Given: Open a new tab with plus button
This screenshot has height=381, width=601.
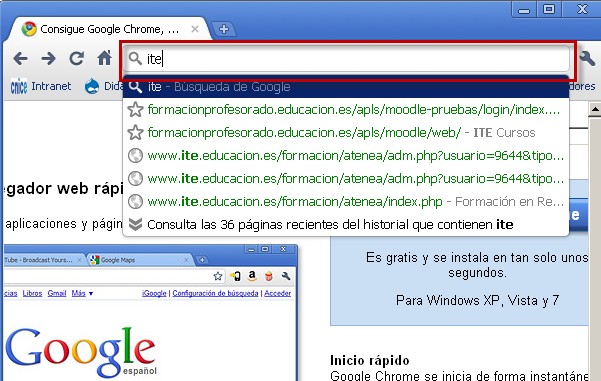Looking at the screenshot, I should (x=224, y=29).
